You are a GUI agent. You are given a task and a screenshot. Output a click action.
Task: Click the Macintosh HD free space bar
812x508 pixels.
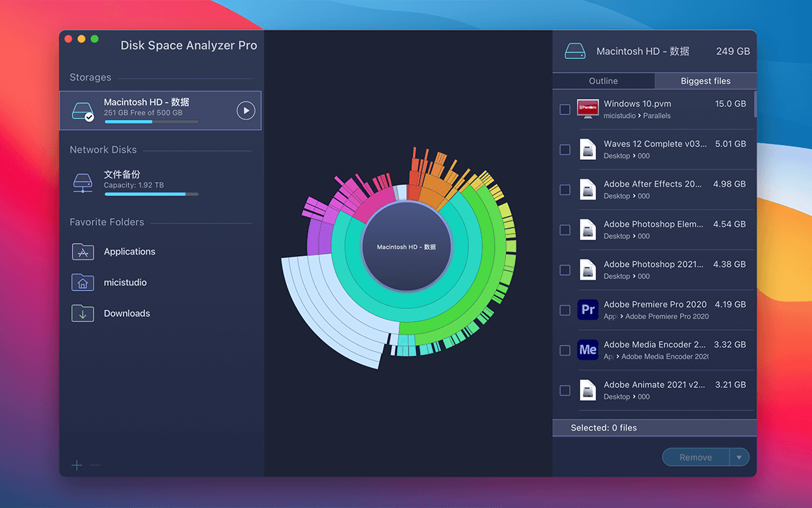pos(152,122)
